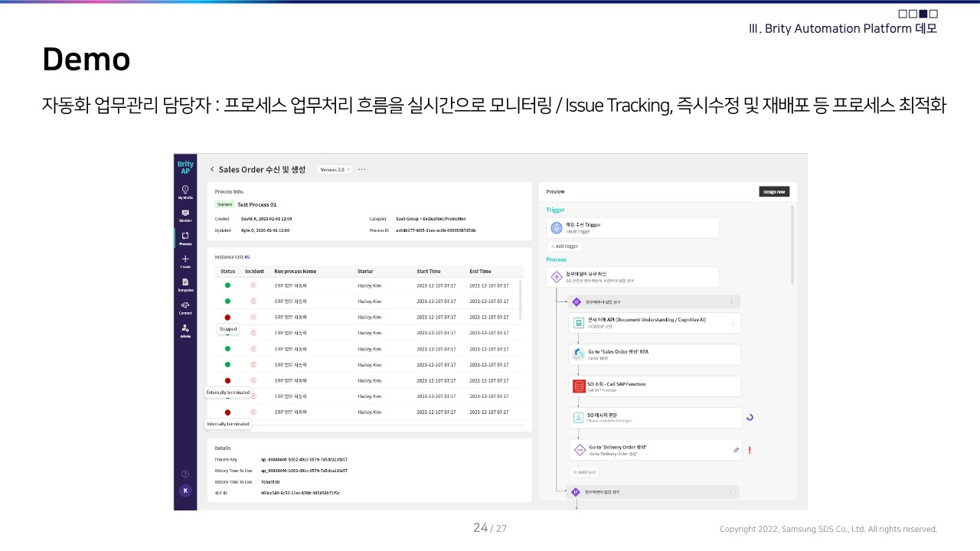Image resolution: width=980 pixels, height=551 pixels.
Task: Click the back chevron beside Sales Order title
Action: pos(212,169)
